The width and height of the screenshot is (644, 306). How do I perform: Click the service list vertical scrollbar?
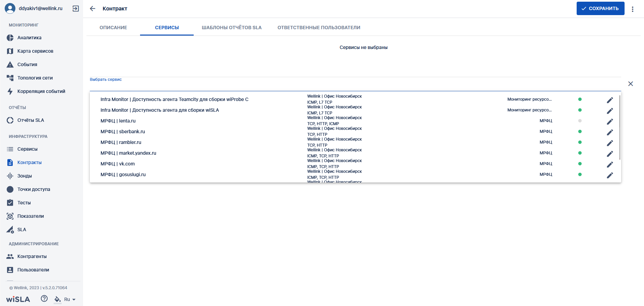[x=620, y=127]
